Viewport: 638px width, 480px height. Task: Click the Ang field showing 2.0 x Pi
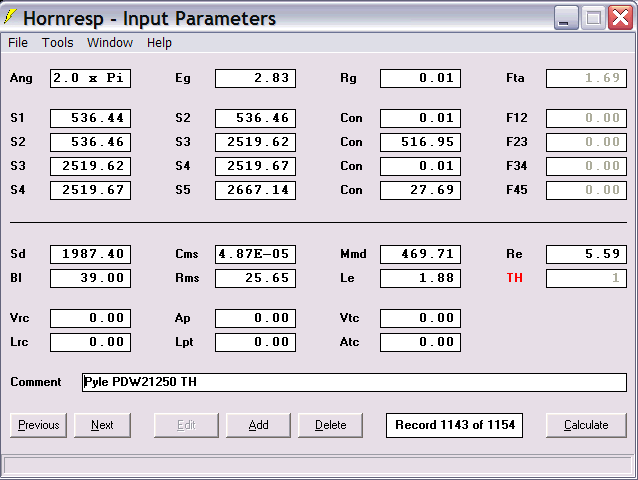tap(90, 78)
